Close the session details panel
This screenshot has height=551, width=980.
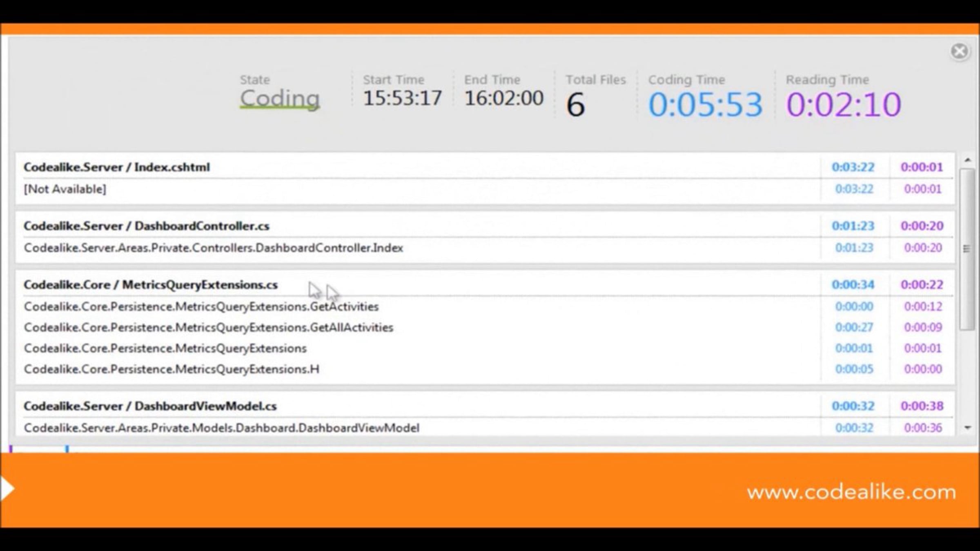pos(959,52)
